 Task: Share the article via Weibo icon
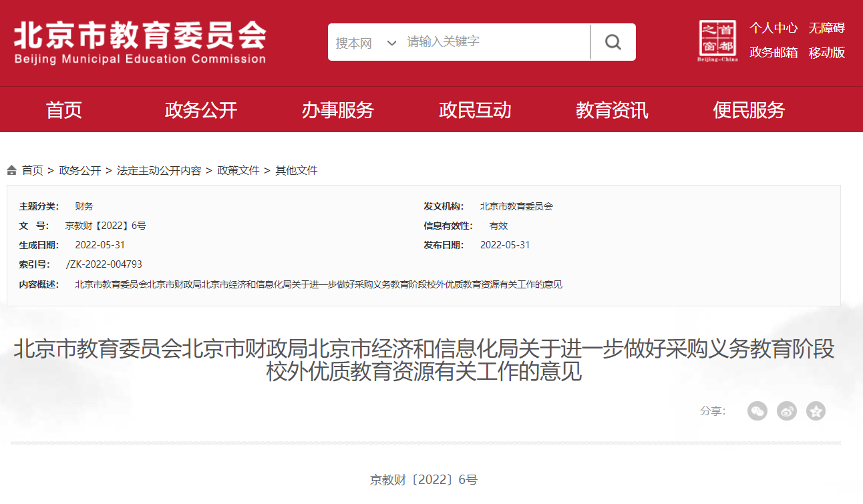[786, 411]
